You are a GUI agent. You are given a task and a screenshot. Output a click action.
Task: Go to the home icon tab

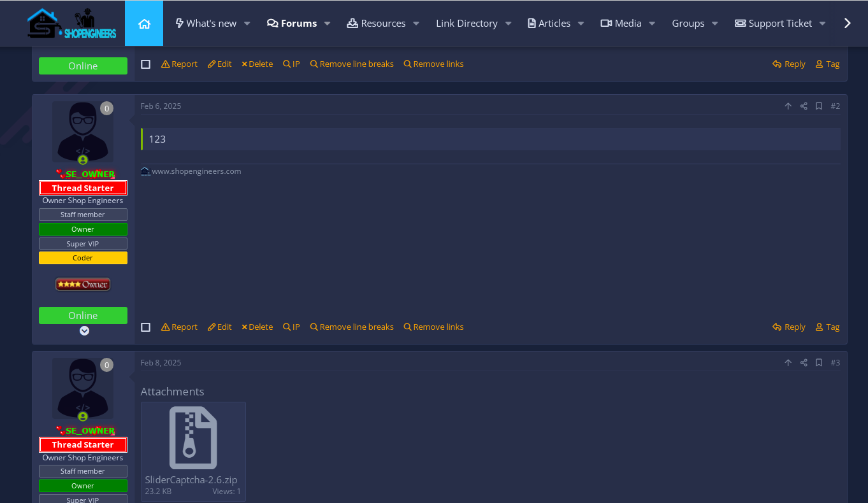144,24
